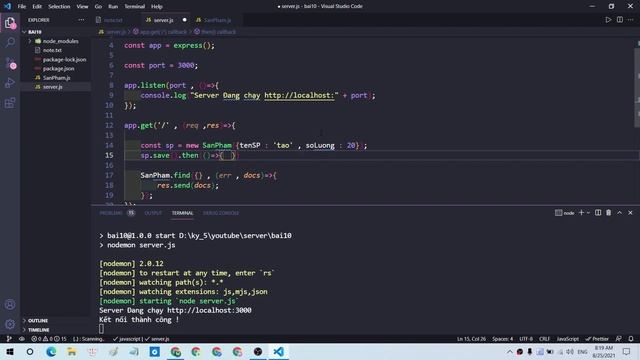This screenshot has width=640, height=360.
Task: Click the Explorer more actions ellipsis
Action: coord(81,20)
